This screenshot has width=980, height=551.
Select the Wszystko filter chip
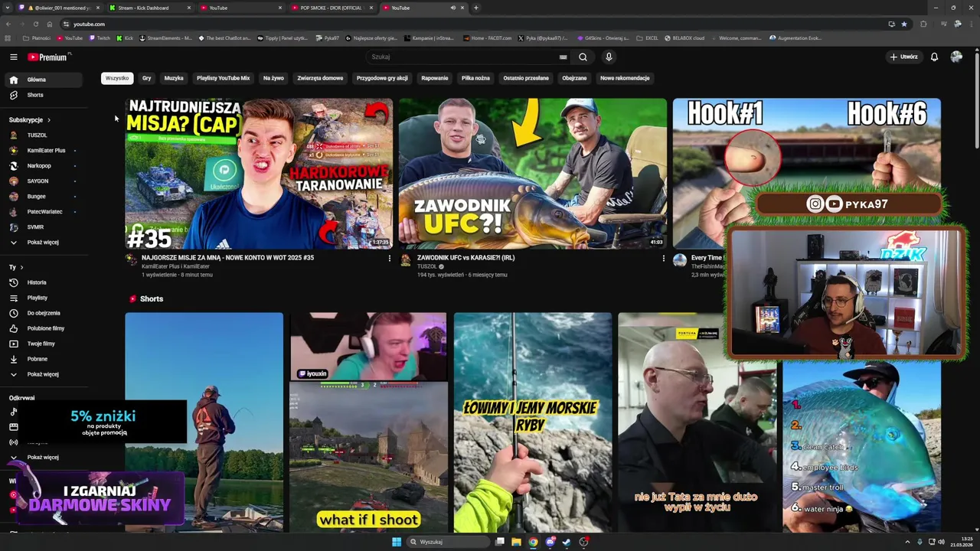(117, 78)
